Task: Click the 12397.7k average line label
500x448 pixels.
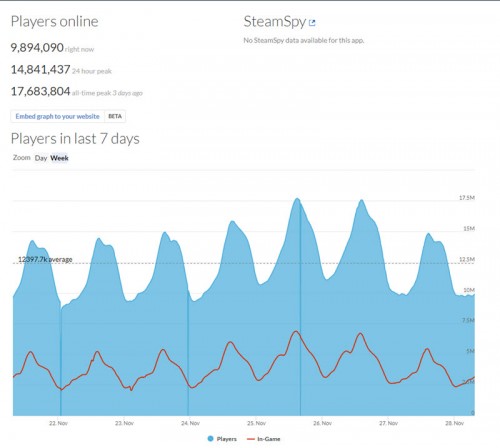Action: [x=45, y=259]
